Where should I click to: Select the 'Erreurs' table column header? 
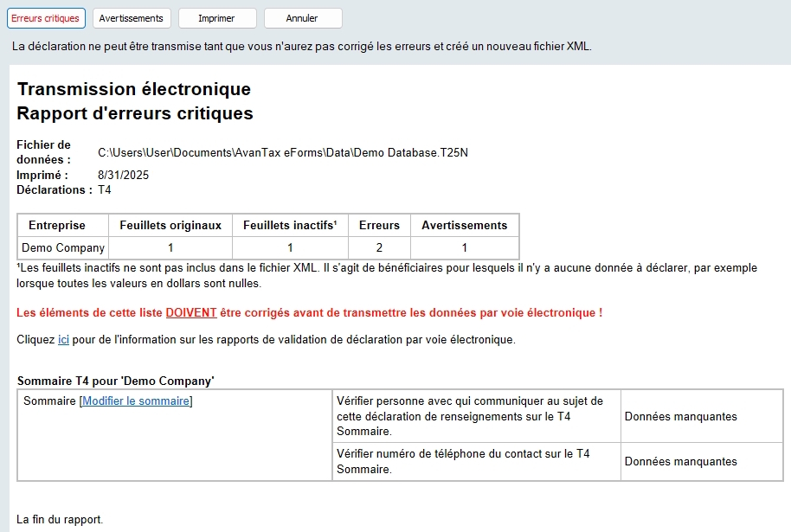[x=379, y=225]
